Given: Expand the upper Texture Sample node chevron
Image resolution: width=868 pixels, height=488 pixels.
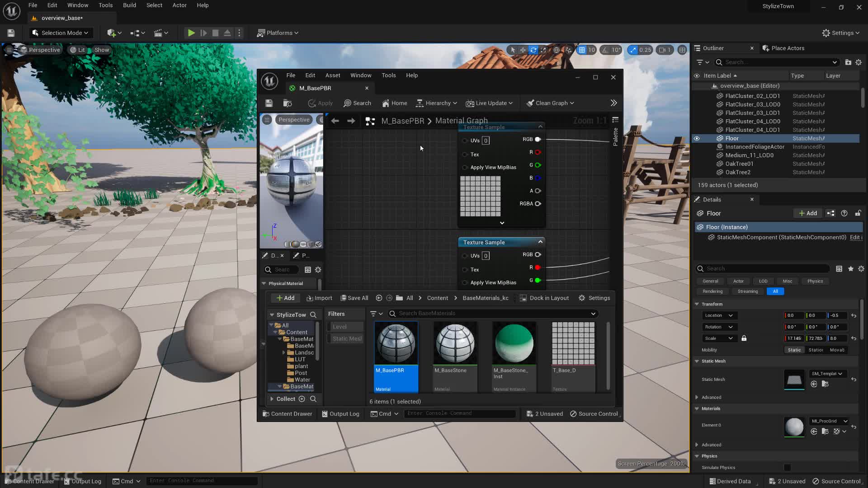Looking at the screenshot, I should [502, 223].
